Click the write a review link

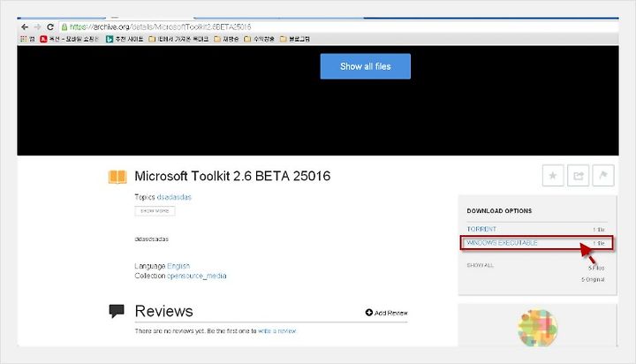tap(277, 331)
